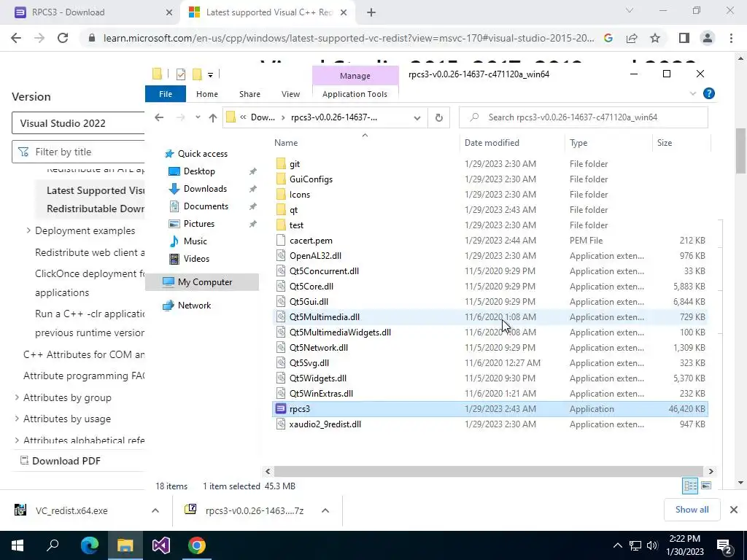Click Download PDF link
The width and height of the screenshot is (747, 560).
tap(60, 461)
